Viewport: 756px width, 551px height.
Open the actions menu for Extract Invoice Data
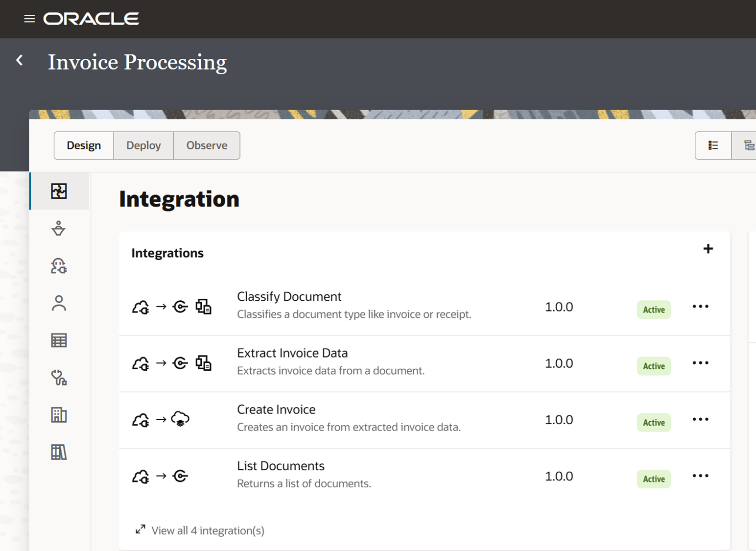click(x=700, y=362)
